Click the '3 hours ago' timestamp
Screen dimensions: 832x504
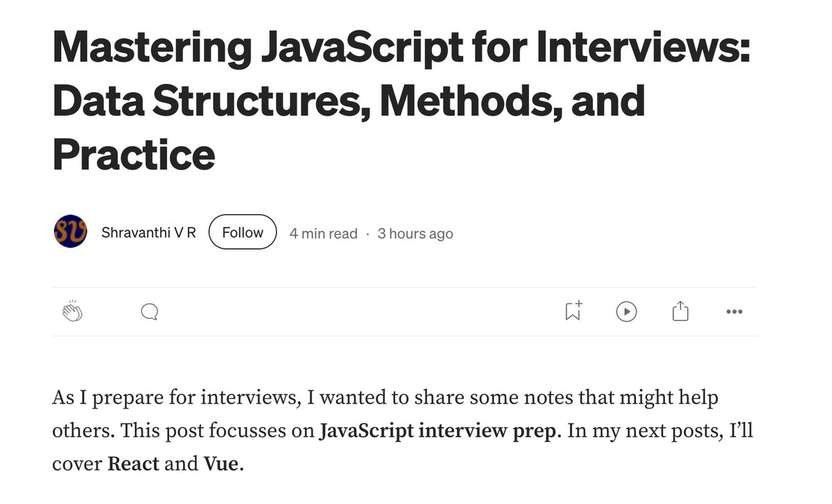[x=415, y=234]
